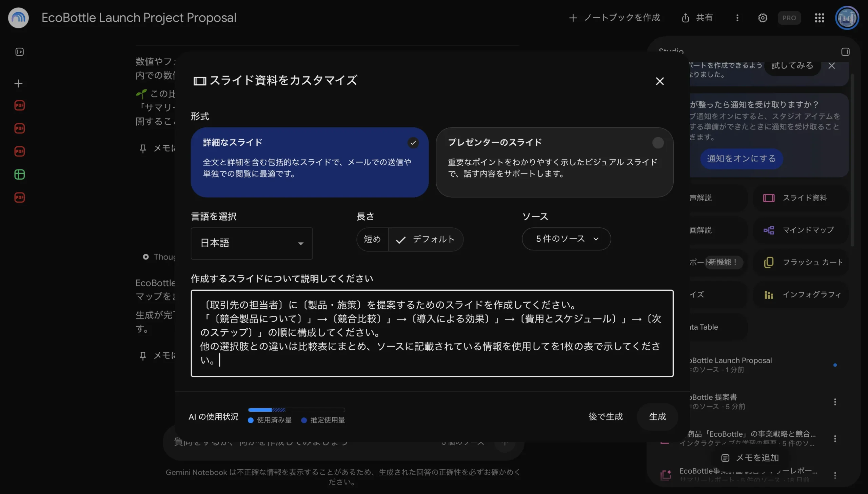This screenshot has width=868, height=494.
Task: Open the green table source icon
Action: [19, 174]
